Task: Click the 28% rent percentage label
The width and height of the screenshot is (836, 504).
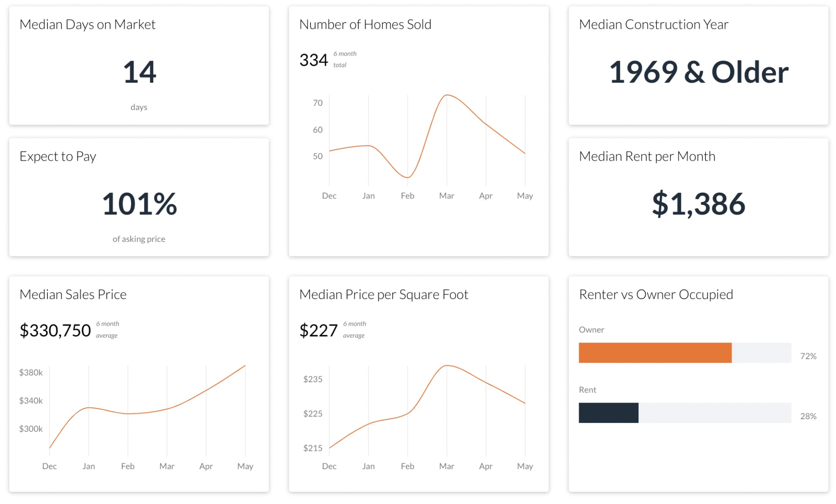Action: coord(808,416)
